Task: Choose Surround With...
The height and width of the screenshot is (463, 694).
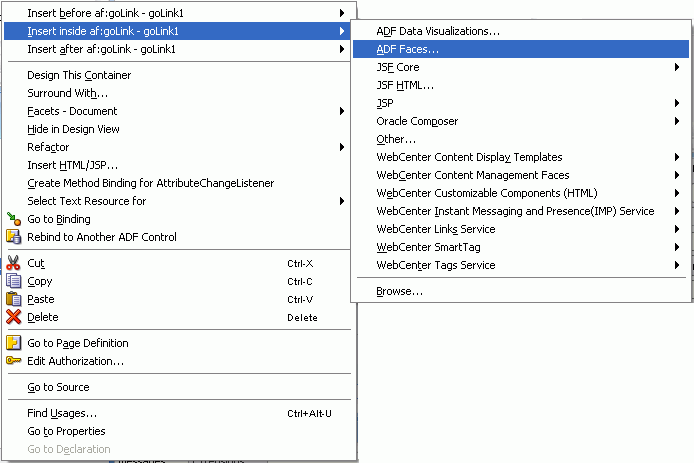Action: click(x=177, y=93)
